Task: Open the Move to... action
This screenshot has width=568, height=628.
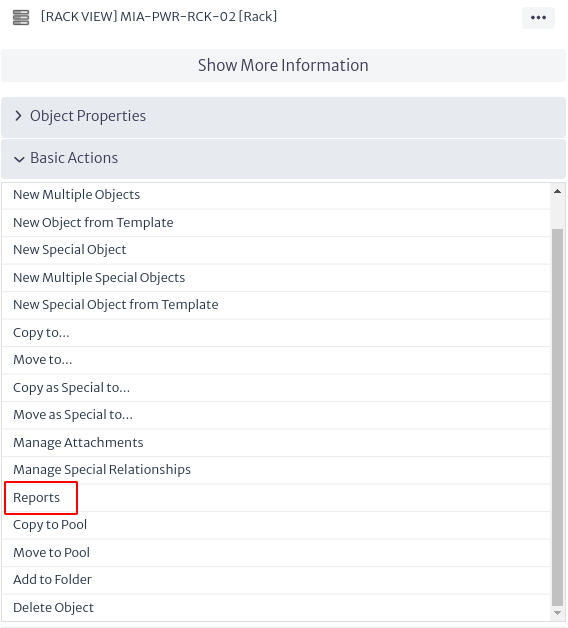Action: [x=276, y=360]
